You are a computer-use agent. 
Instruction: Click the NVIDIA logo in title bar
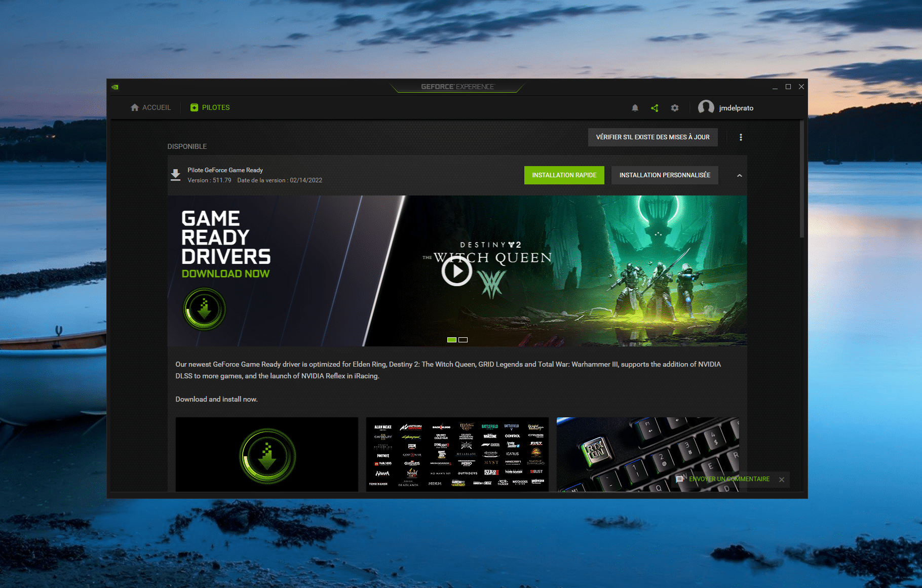coord(115,87)
